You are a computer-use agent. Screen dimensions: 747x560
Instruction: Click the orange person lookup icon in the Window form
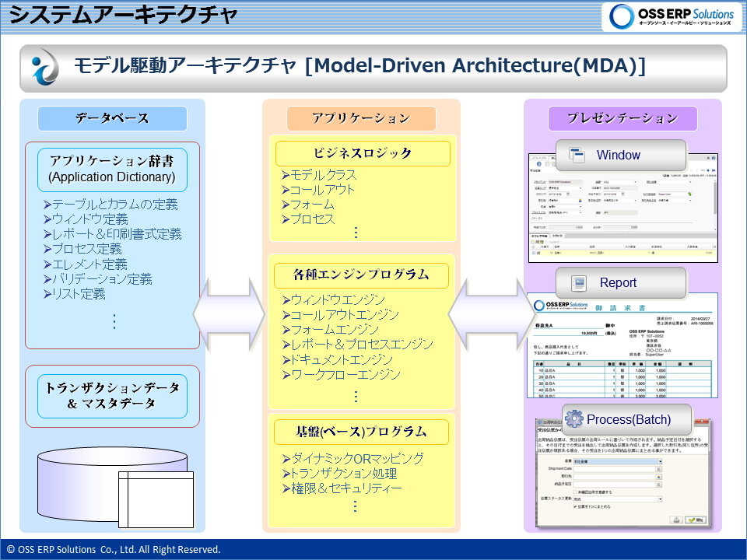pos(580,200)
